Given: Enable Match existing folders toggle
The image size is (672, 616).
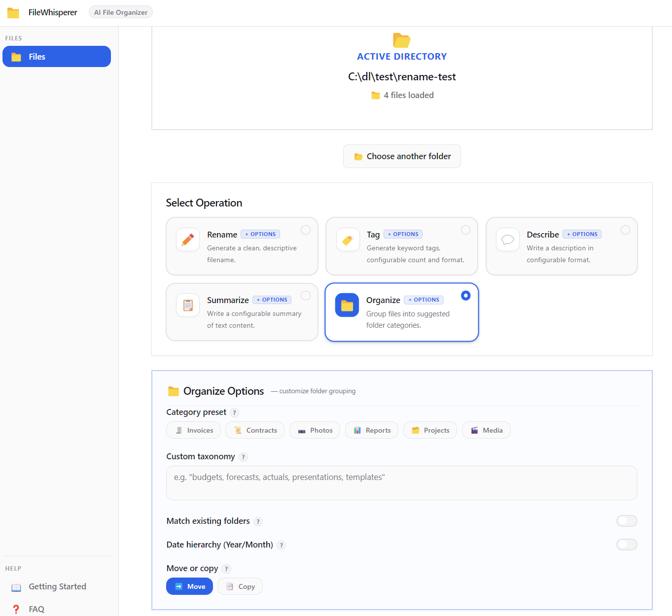Looking at the screenshot, I should (627, 521).
